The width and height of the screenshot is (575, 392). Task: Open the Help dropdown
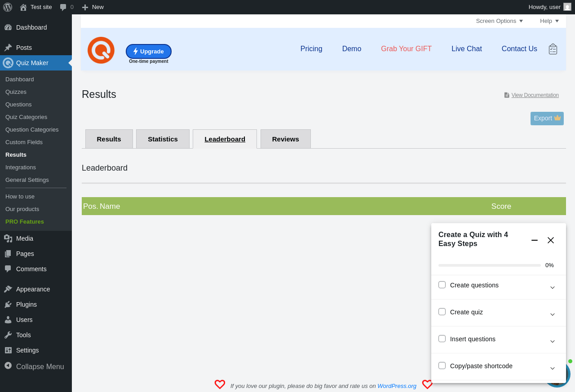coord(549,21)
